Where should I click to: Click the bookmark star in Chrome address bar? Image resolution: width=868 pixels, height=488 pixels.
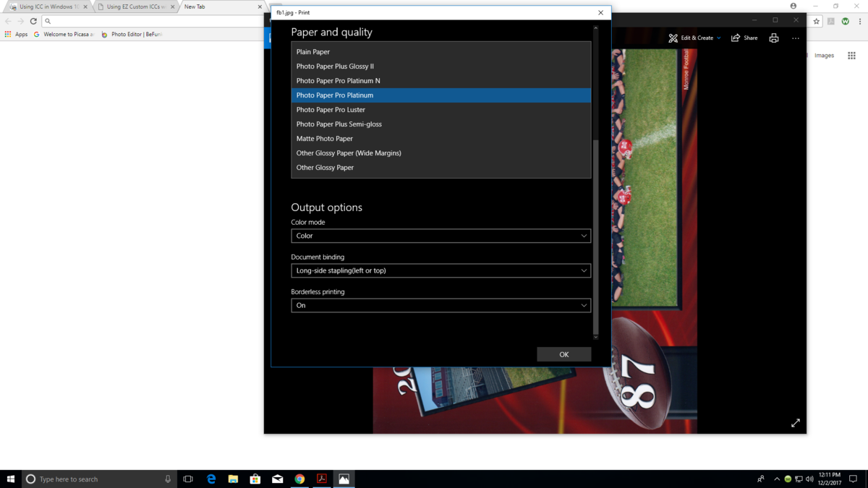pos(816,22)
